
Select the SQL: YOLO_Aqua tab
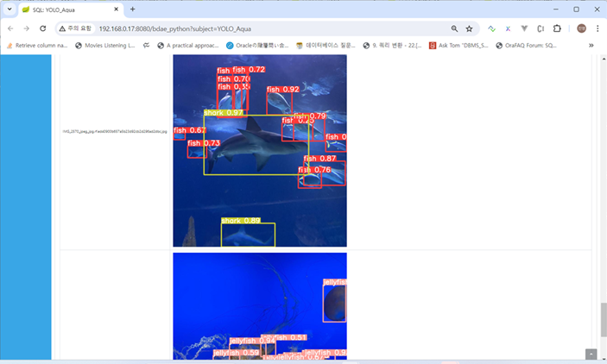[x=65, y=9]
